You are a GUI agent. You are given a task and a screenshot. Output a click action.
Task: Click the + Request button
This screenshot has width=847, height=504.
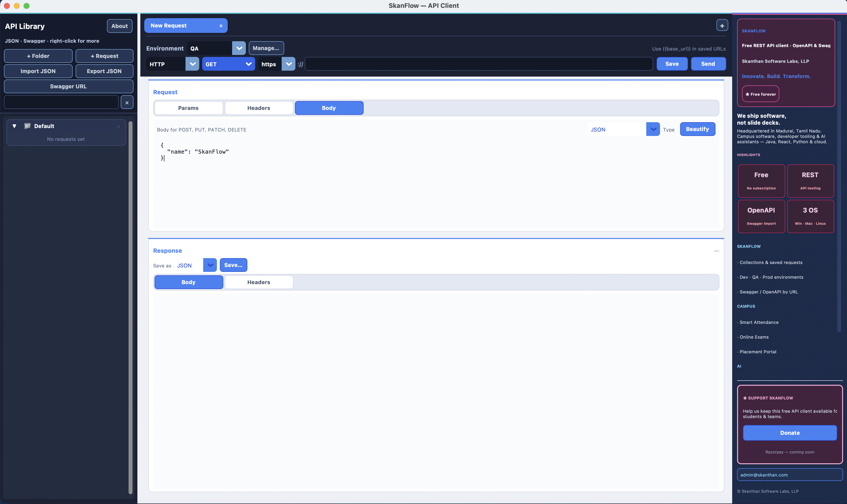coord(104,56)
